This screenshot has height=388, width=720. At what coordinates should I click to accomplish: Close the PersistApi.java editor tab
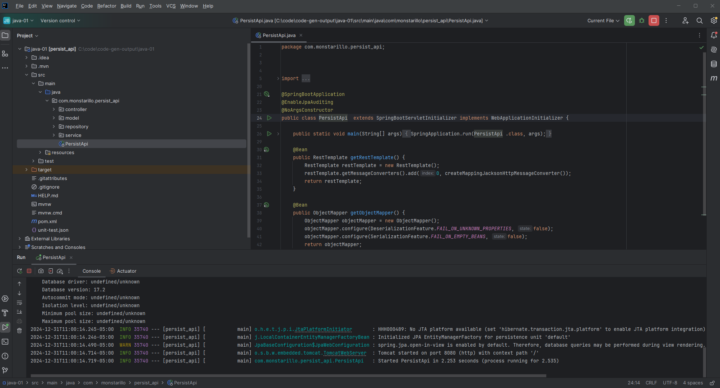tap(301, 35)
